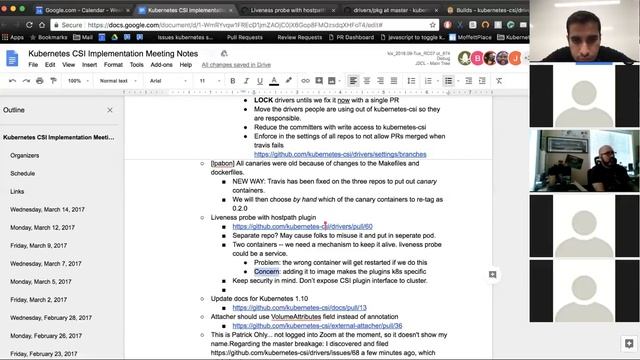Open the drivers/settings/branches GitHub link
Viewport: 640px width, 360px height.
click(x=340, y=154)
